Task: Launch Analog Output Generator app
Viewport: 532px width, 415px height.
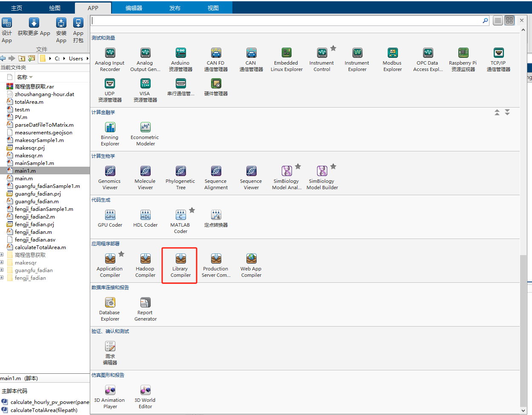Action: coord(145,60)
